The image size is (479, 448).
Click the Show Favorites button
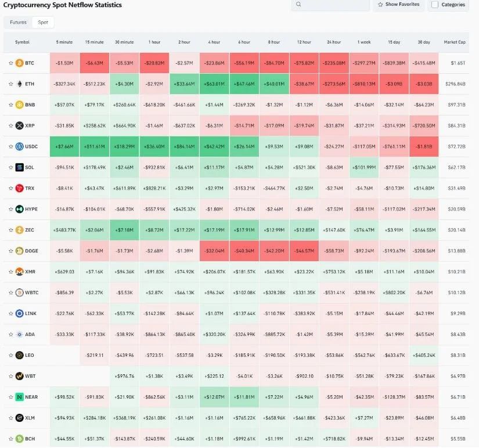tap(398, 5)
